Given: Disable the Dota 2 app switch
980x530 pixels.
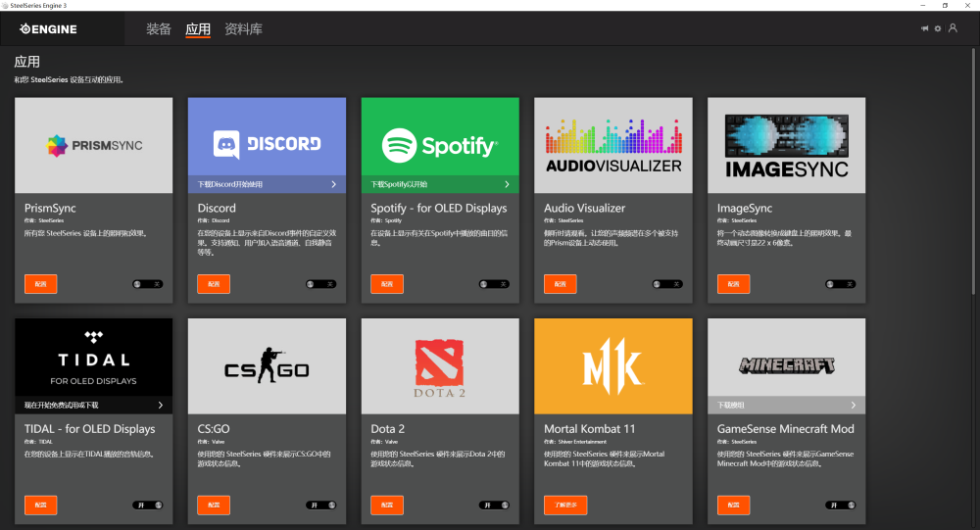Looking at the screenshot, I should click(494, 505).
